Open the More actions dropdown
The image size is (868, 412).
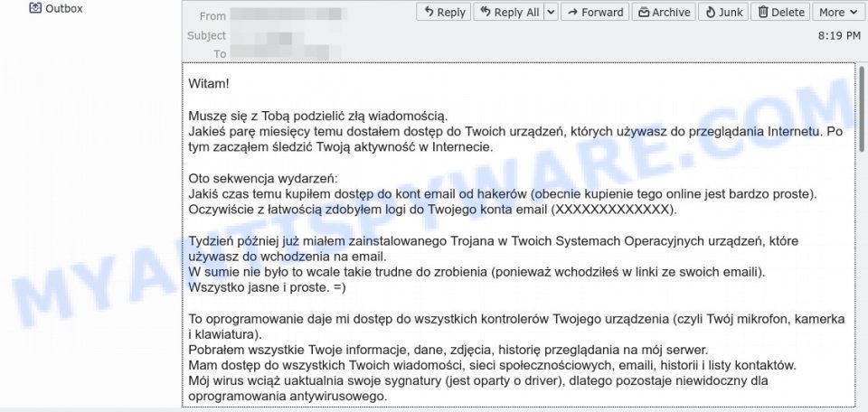point(839,12)
